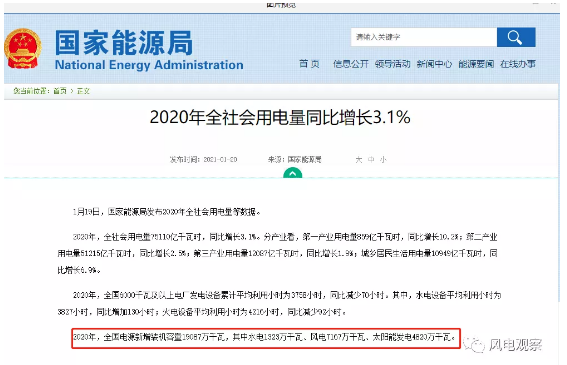Click the source label 来源:国家能源局
The image size is (567, 365).
[x=295, y=160]
